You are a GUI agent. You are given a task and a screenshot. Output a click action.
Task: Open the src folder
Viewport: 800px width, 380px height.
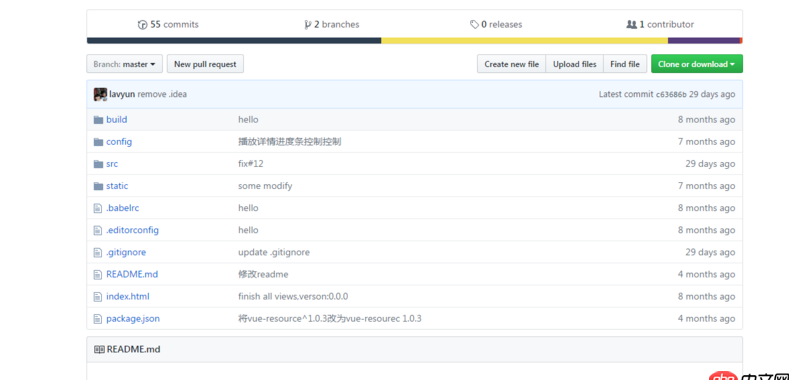pos(112,164)
